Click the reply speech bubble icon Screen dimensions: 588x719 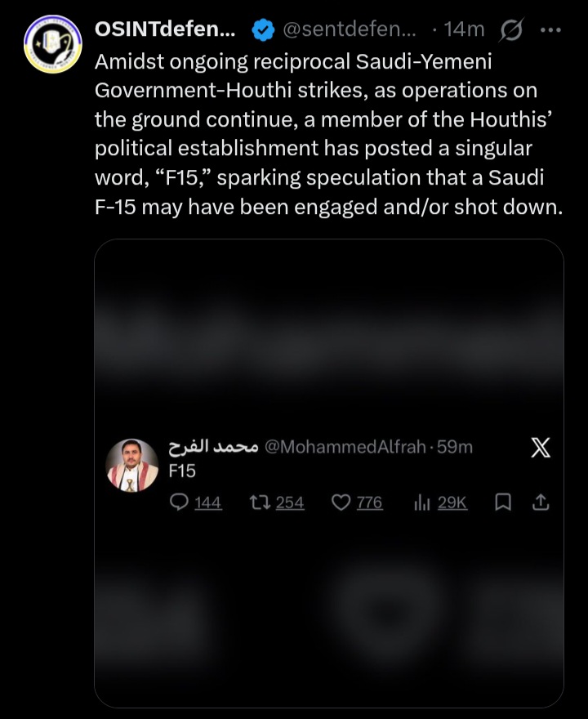(179, 502)
